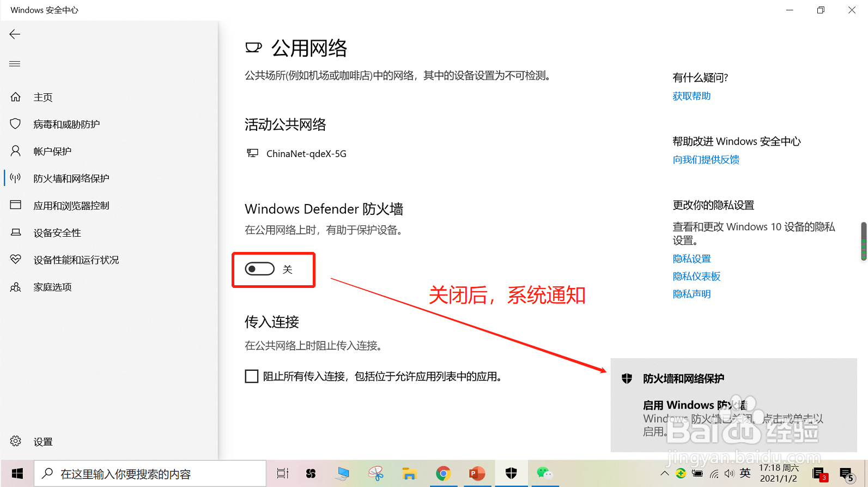Open the 隐私设置 link
Viewport: 868px width, 487px height.
(x=691, y=258)
